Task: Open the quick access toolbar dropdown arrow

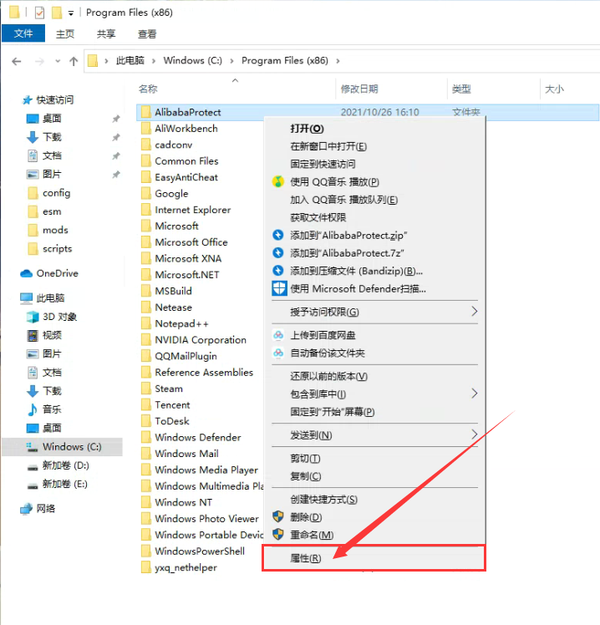Action: coord(71,14)
